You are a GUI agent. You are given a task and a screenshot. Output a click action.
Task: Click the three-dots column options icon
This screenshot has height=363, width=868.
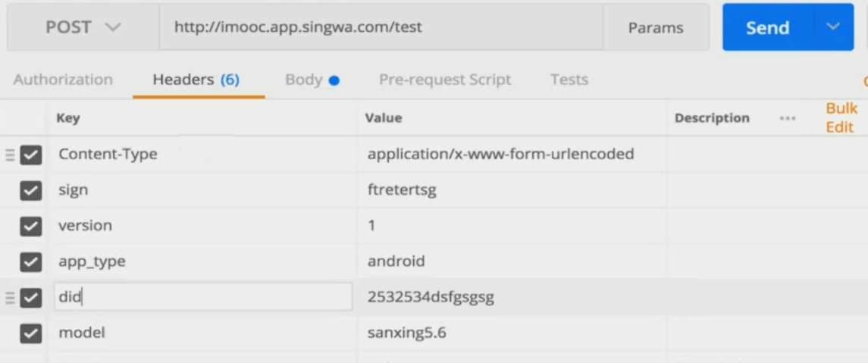pyautogui.click(x=788, y=118)
